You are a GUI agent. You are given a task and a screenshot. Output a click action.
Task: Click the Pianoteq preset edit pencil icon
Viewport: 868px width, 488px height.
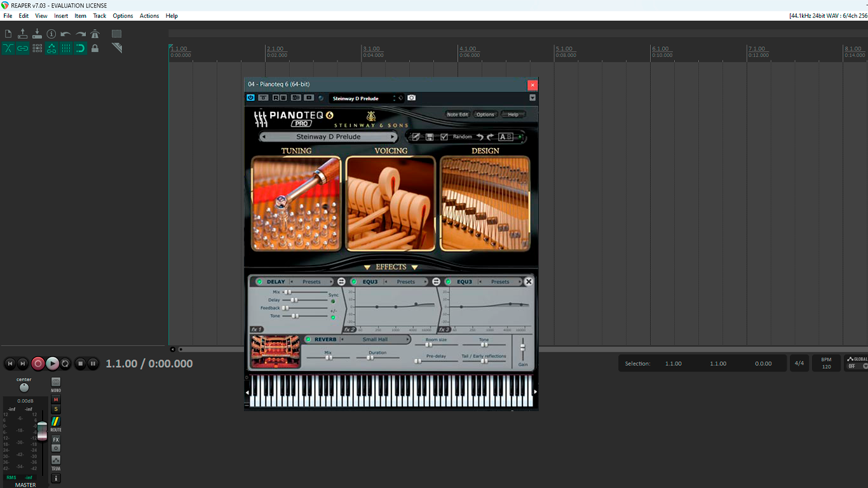pyautogui.click(x=416, y=137)
